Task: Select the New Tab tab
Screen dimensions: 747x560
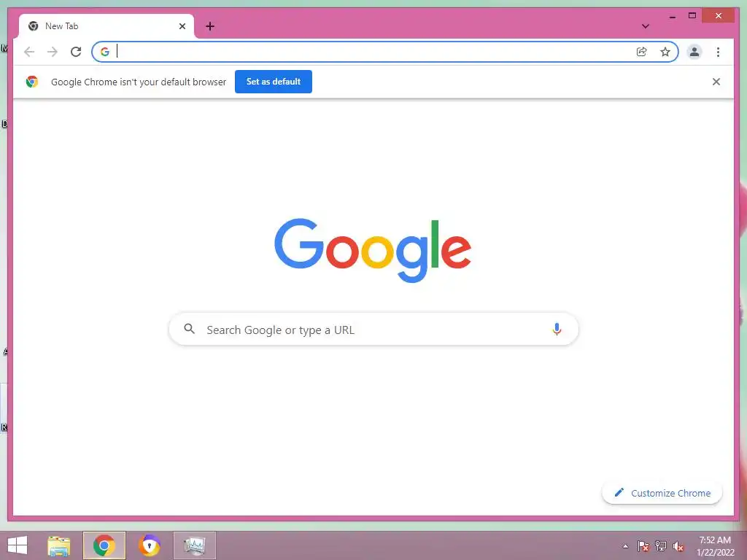Action: (x=107, y=26)
